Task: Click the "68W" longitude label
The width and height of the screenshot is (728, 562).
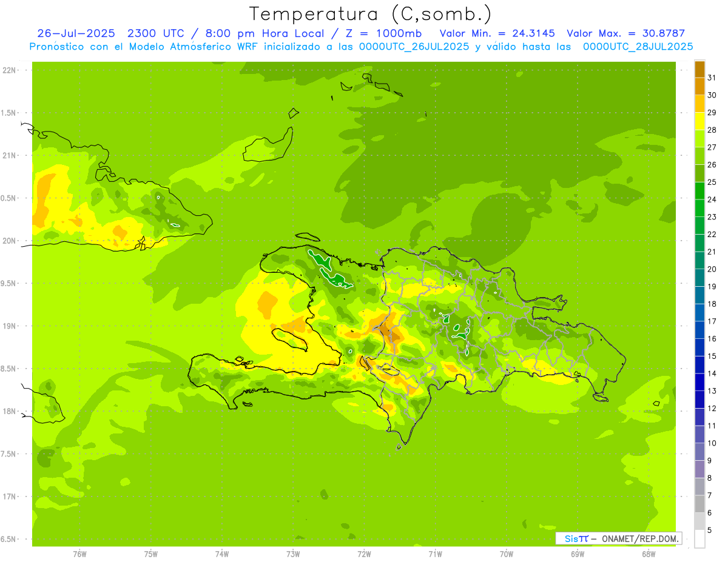Action: tap(649, 554)
